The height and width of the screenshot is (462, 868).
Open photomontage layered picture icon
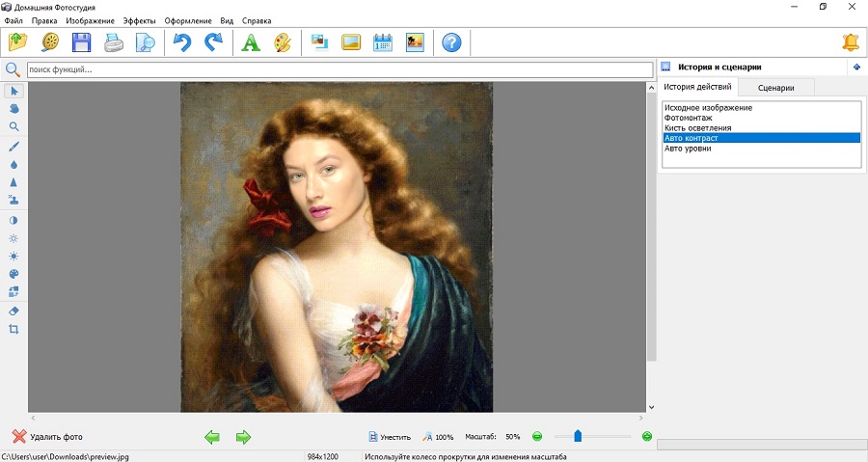click(319, 42)
